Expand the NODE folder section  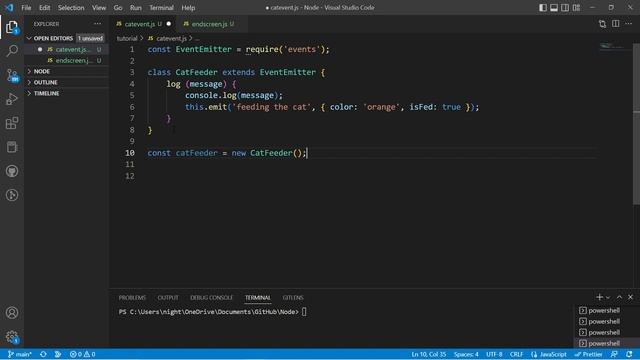(67, 71)
